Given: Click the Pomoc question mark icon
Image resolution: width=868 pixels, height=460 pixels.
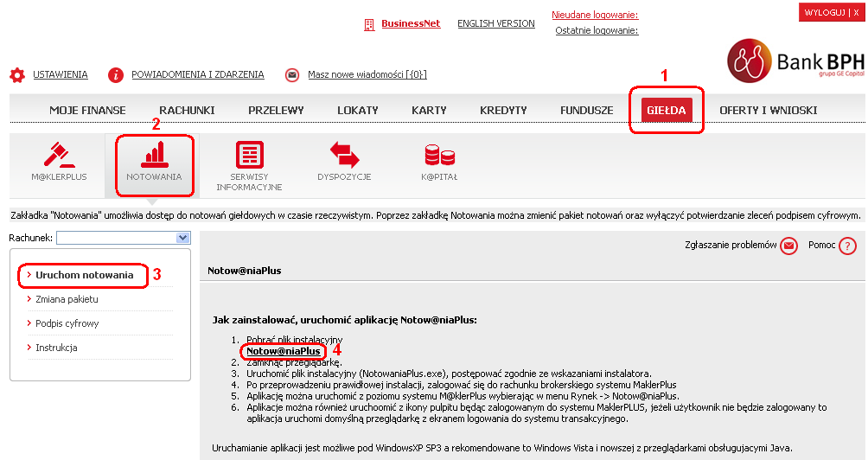Looking at the screenshot, I should click(847, 246).
